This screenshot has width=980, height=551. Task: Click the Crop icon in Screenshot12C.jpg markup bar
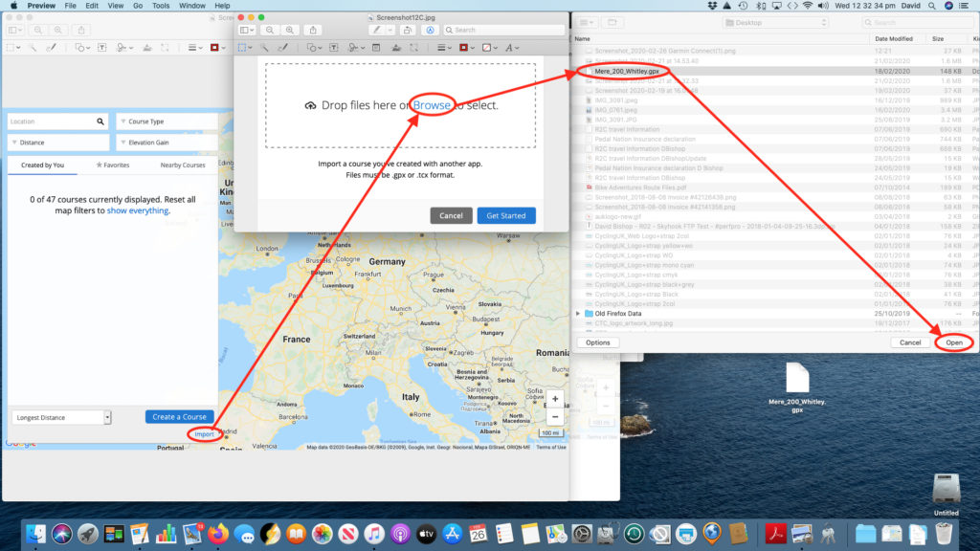413,48
